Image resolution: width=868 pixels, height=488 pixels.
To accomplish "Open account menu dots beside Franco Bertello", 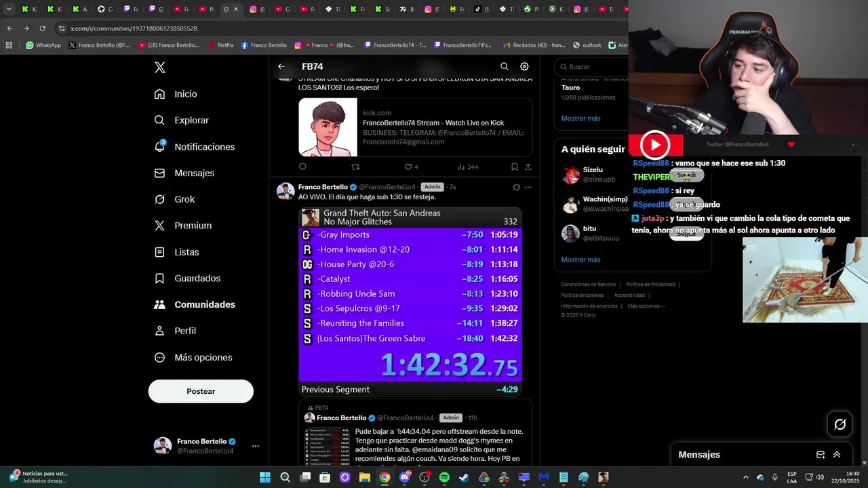I will click(256, 446).
